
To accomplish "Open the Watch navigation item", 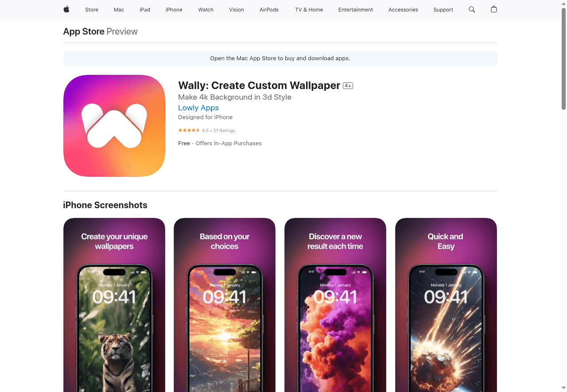I will tap(206, 10).
